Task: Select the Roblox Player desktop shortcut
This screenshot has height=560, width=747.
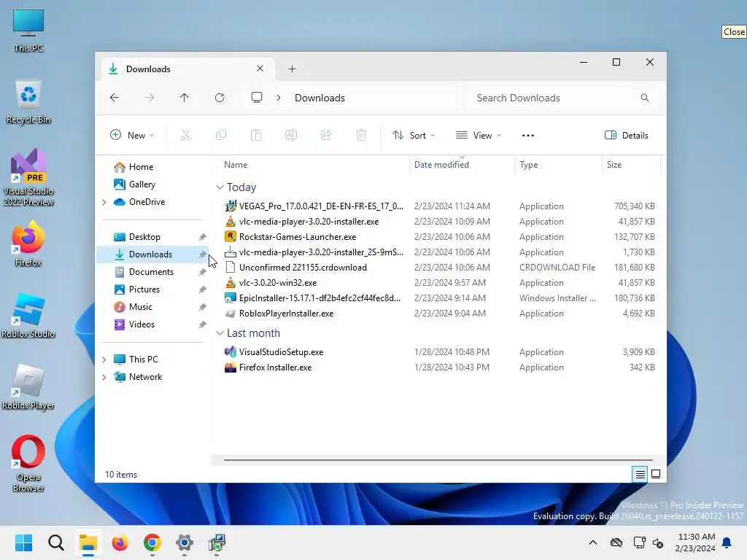Action: (x=28, y=386)
